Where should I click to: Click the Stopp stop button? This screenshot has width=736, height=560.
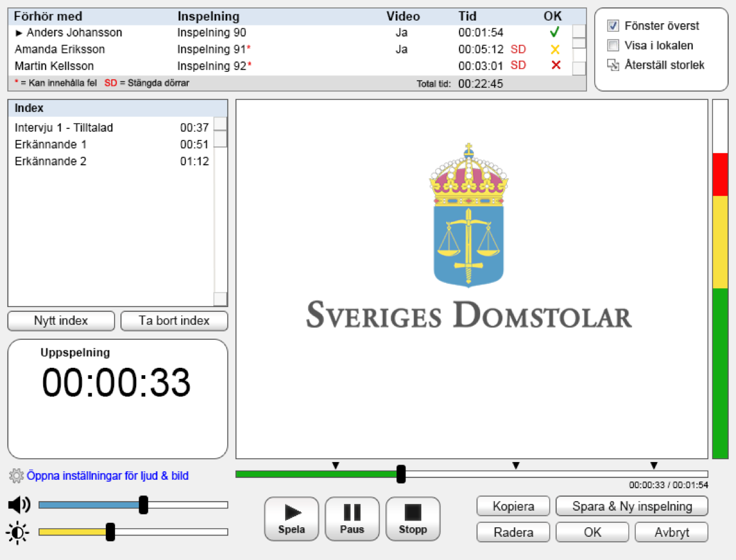[x=413, y=519]
